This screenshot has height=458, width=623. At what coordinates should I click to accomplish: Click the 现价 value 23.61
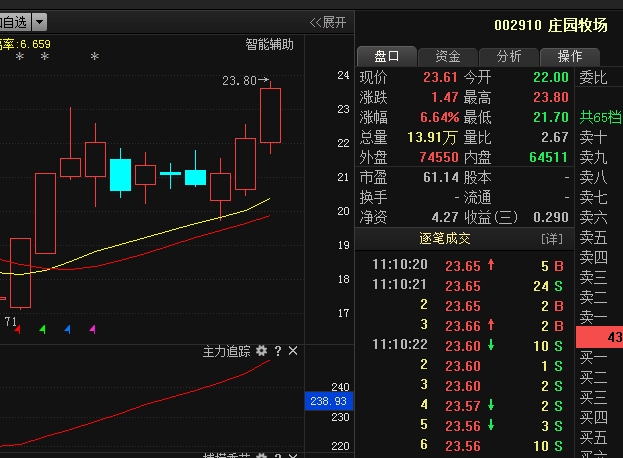[x=440, y=77]
